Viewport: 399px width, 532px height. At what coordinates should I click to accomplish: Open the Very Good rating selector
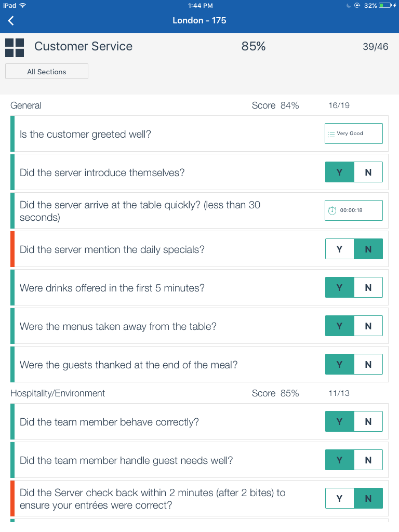click(353, 133)
